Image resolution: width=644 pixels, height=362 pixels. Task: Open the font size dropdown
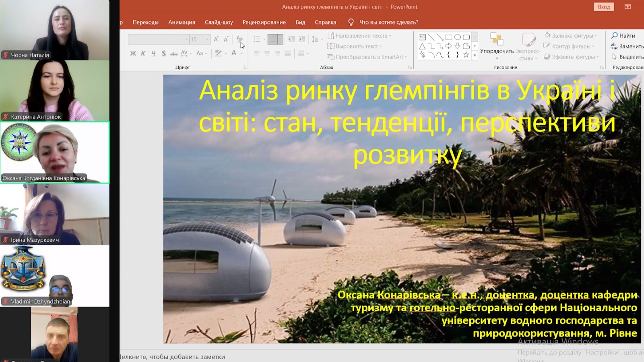tap(207, 39)
